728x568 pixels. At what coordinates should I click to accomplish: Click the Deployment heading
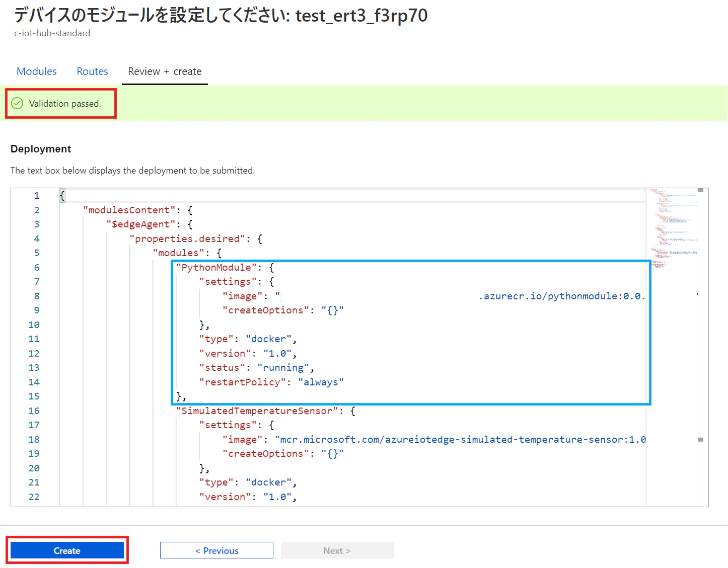point(41,149)
